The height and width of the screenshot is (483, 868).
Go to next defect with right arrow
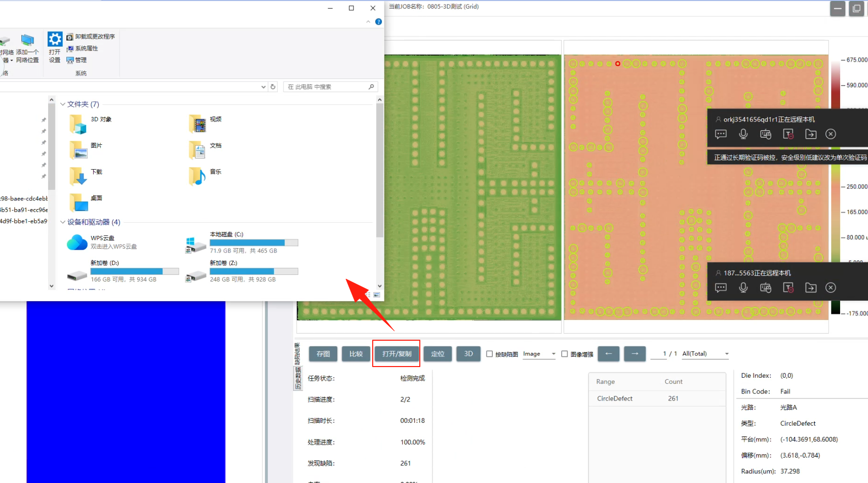point(635,354)
